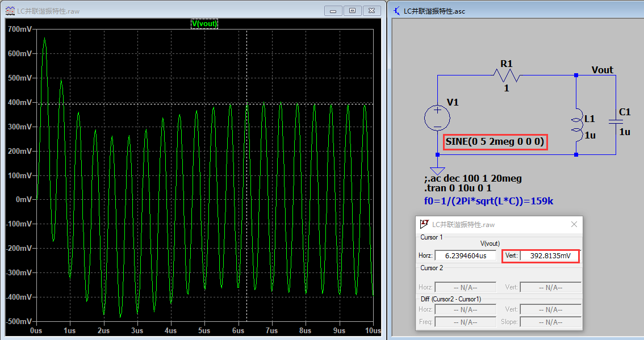Click the ground symbol in the schematic
644x340 pixels.
437,171
